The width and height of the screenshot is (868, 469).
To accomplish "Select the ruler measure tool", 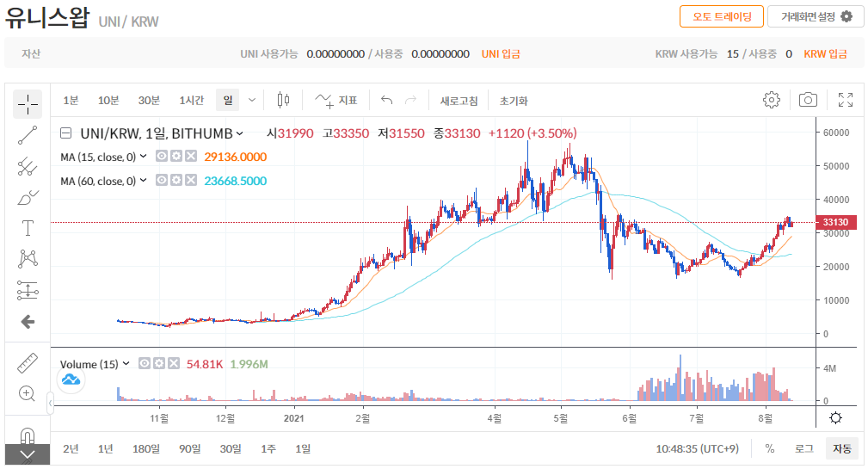I will point(28,363).
